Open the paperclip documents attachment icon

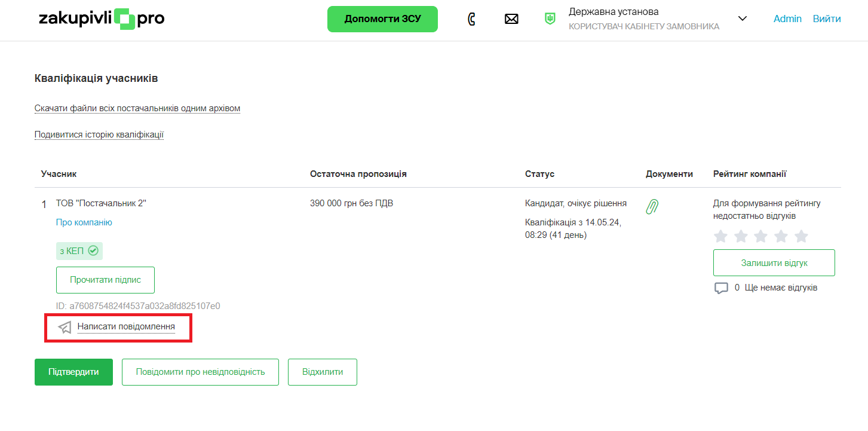[x=652, y=207]
